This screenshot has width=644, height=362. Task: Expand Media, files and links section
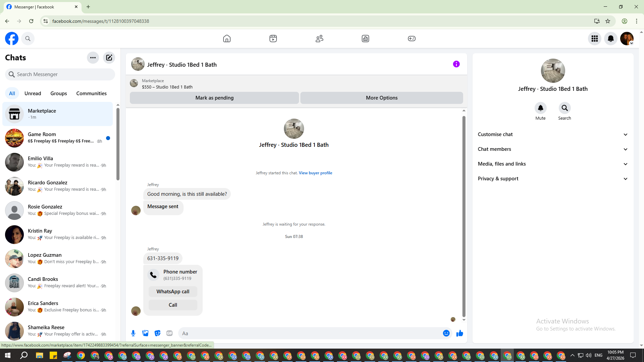[553, 164]
